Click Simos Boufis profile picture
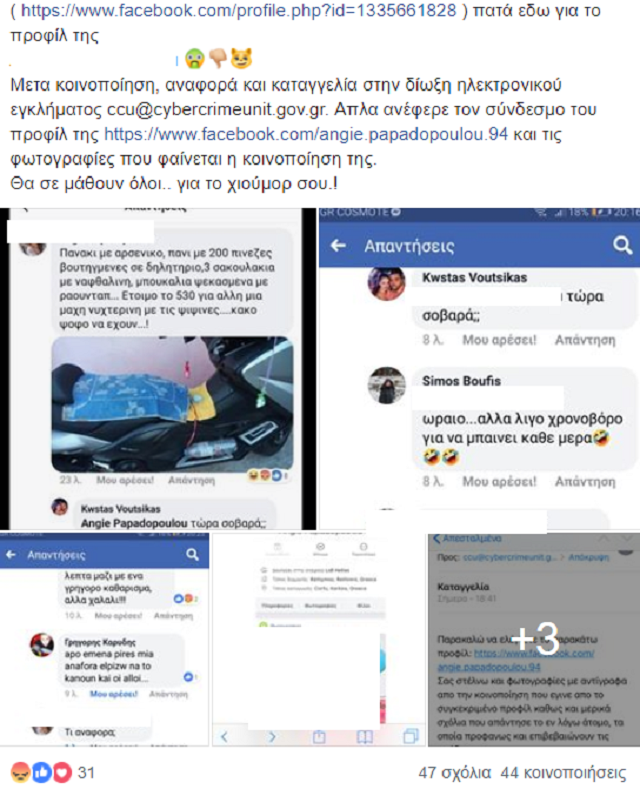 point(387,385)
